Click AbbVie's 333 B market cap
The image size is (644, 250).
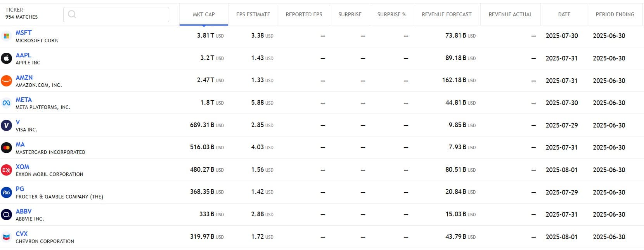tap(211, 214)
